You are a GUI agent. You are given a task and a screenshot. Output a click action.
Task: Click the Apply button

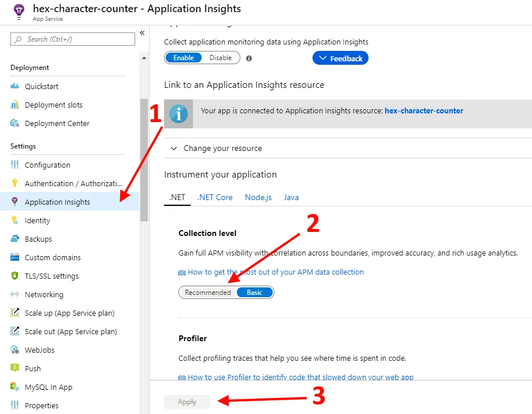[x=187, y=402]
